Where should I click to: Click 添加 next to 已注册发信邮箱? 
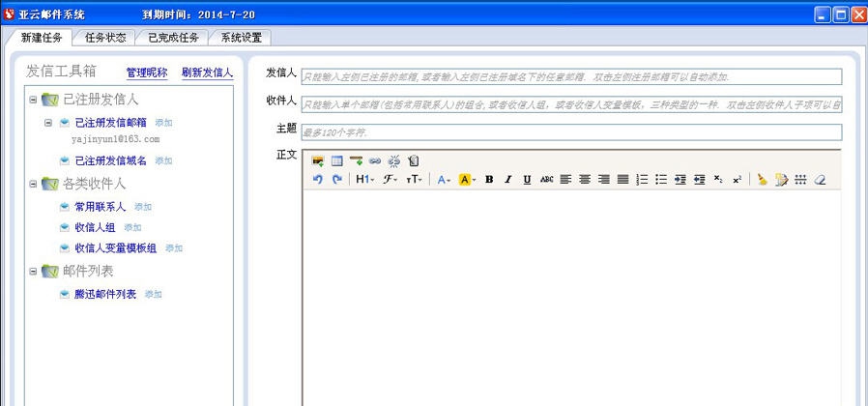coord(163,123)
